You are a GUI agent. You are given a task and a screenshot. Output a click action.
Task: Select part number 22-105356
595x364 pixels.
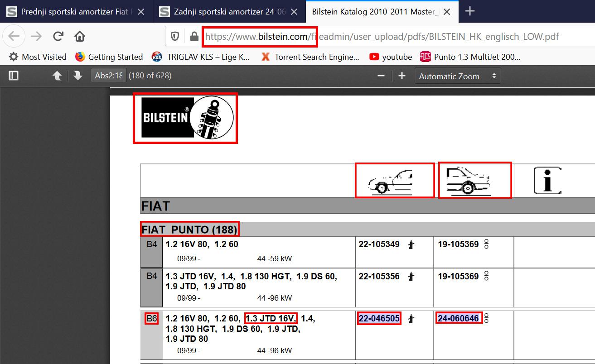(379, 276)
